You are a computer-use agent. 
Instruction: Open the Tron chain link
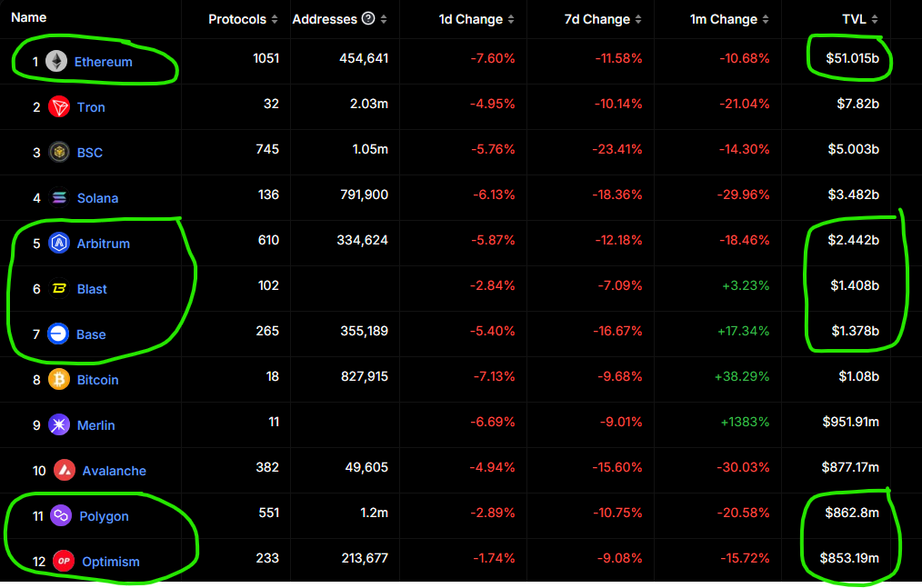91,107
